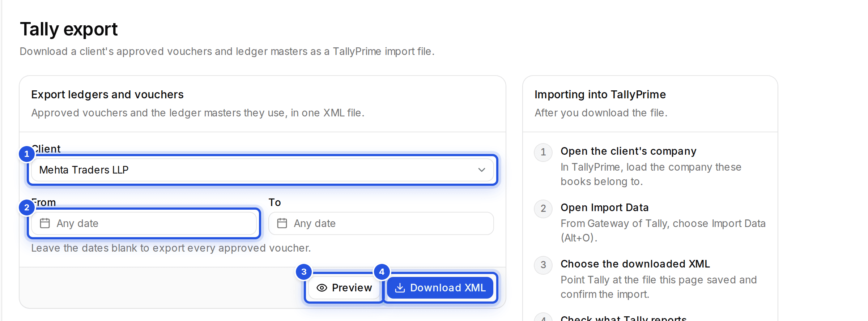Click the "Open the client's company" step title

pos(629,151)
